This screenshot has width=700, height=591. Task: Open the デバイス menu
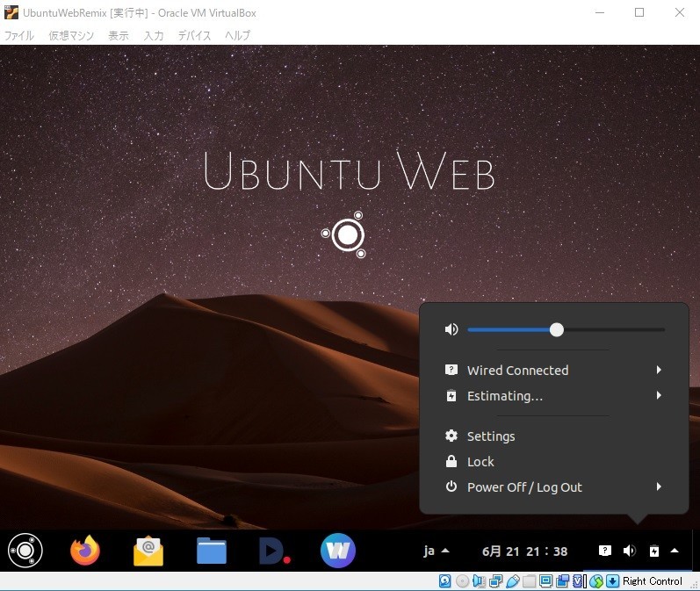[194, 35]
